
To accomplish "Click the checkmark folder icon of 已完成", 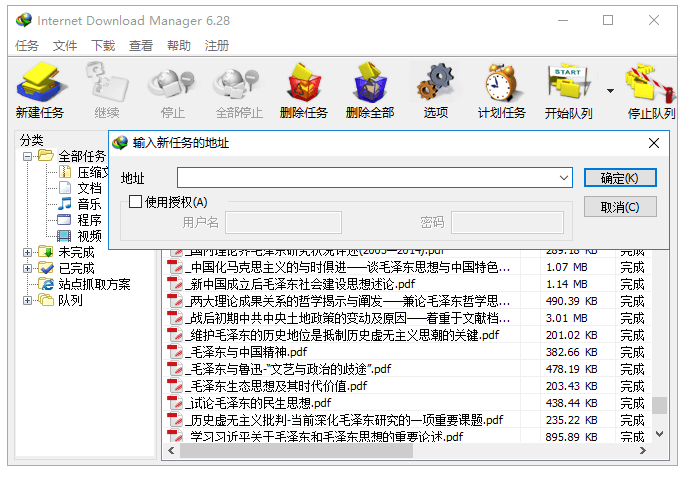I will 46,268.
